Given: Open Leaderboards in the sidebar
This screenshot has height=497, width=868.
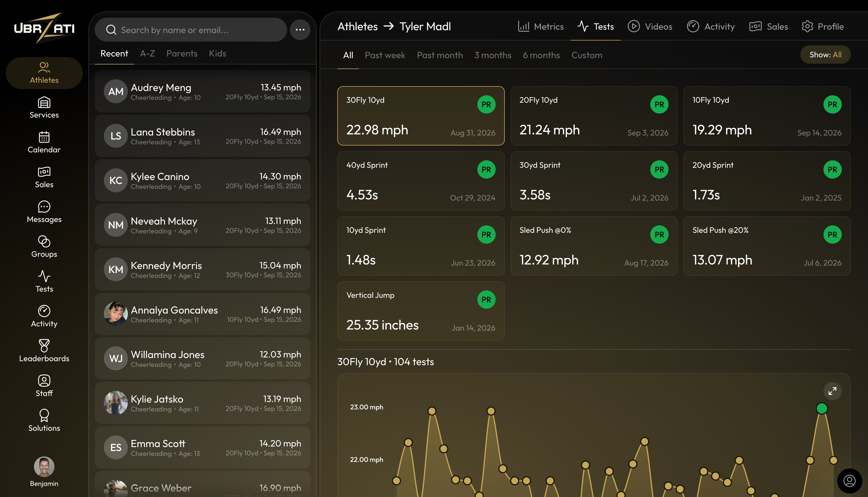Looking at the screenshot, I should [x=44, y=351].
